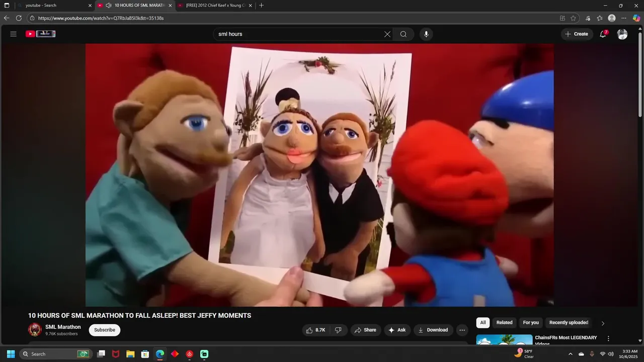Open the media control toolbar icon
Viewport: 644px width, 362px height.
point(588,18)
